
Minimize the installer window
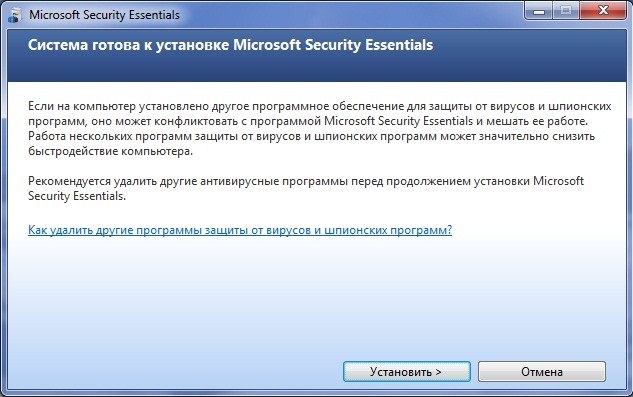pyautogui.click(x=539, y=11)
